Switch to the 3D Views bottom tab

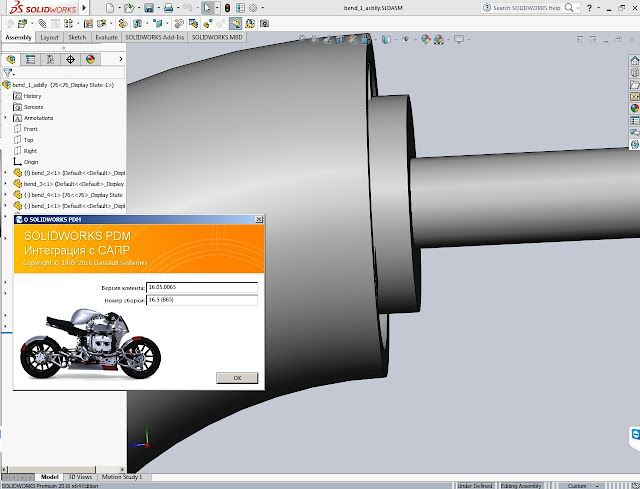(80, 477)
